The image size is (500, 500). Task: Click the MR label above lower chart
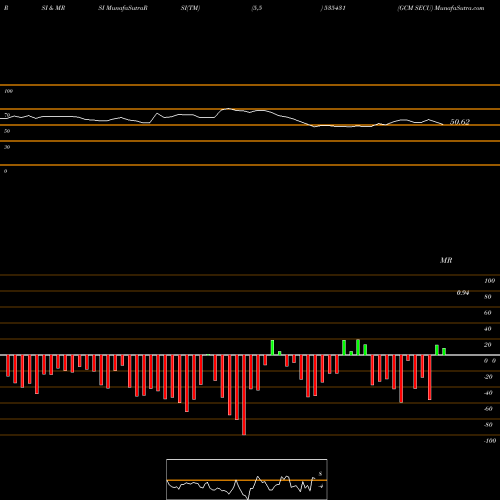[446, 260]
